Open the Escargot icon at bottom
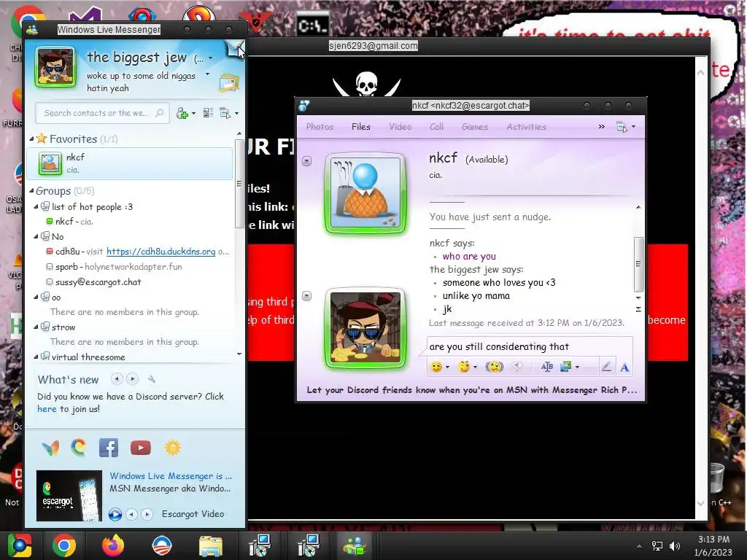 pyautogui.click(x=79, y=448)
